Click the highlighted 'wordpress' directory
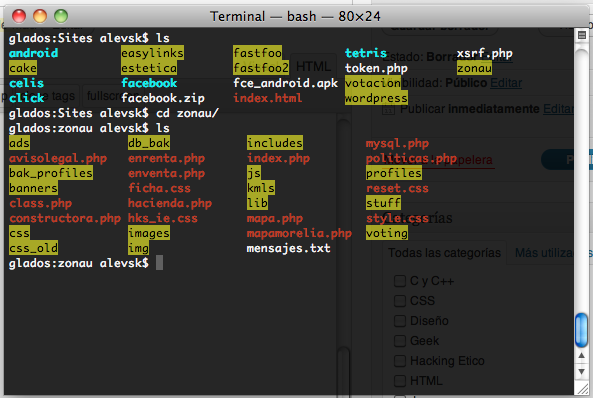 [376, 98]
